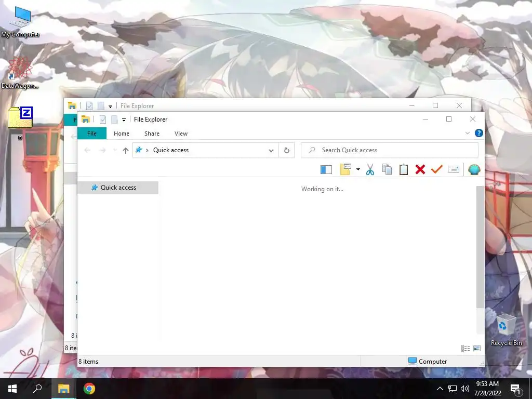Click the Search Quick access field
Screen dimensions: 532x399
tap(390, 150)
